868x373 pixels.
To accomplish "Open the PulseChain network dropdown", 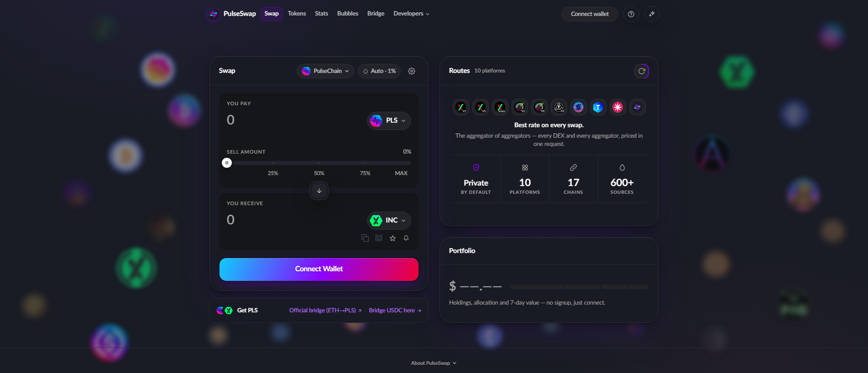I will click(x=325, y=71).
